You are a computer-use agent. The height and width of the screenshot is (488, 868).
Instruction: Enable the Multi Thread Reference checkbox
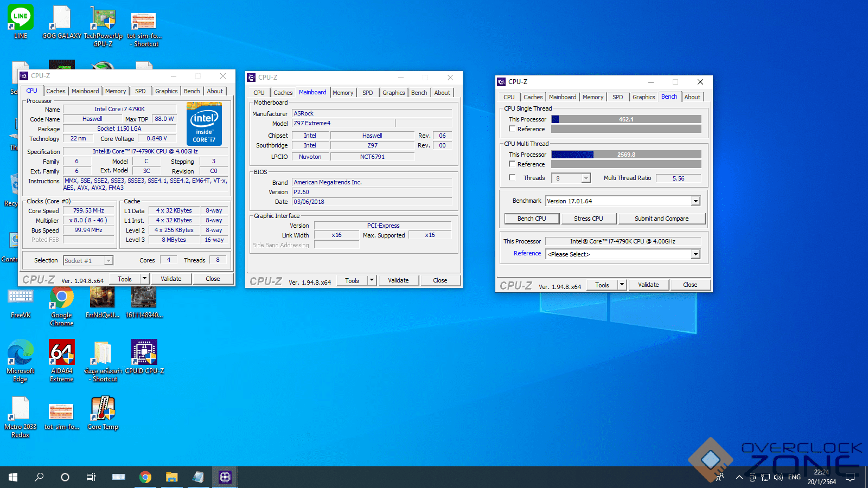512,164
